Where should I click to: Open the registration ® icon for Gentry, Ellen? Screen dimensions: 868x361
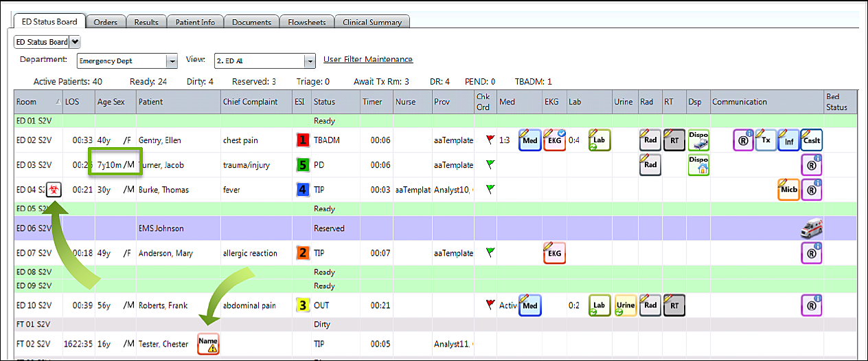click(x=743, y=140)
